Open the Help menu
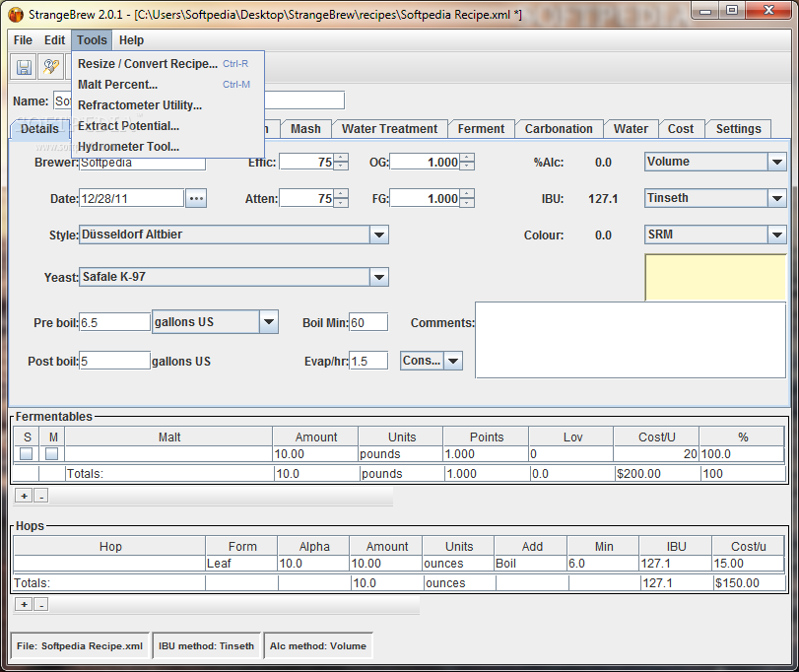This screenshot has height=672, width=799. (131, 40)
